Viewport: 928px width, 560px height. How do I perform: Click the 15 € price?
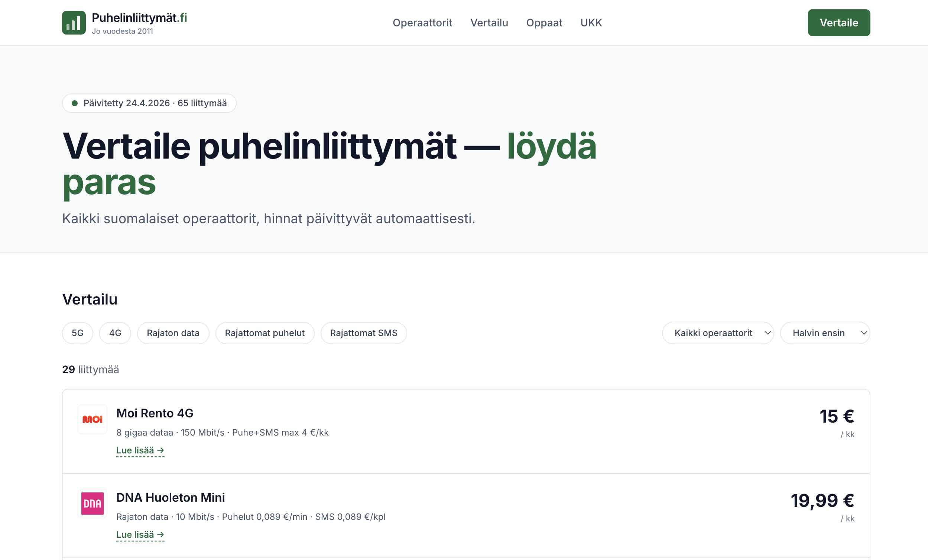point(837,416)
